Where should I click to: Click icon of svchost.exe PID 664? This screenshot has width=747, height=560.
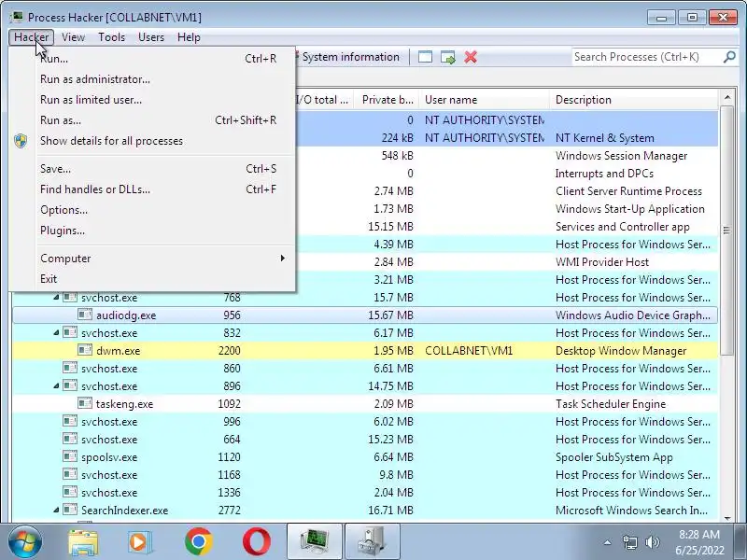click(70, 439)
